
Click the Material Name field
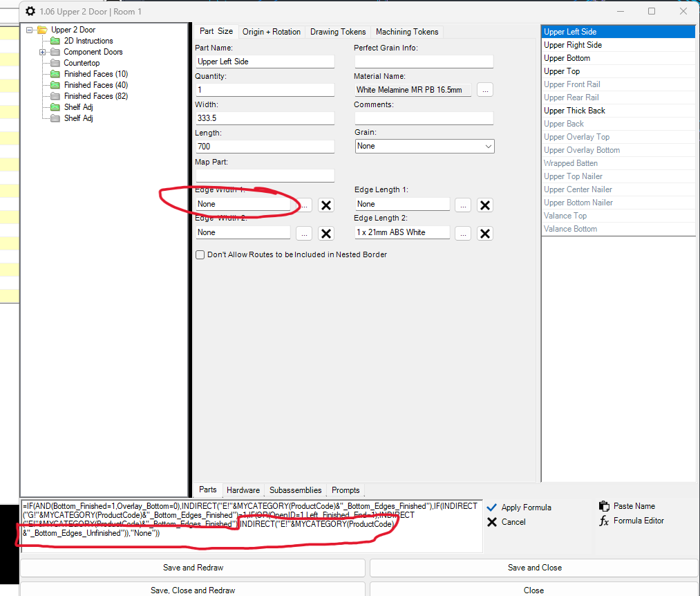click(x=413, y=90)
